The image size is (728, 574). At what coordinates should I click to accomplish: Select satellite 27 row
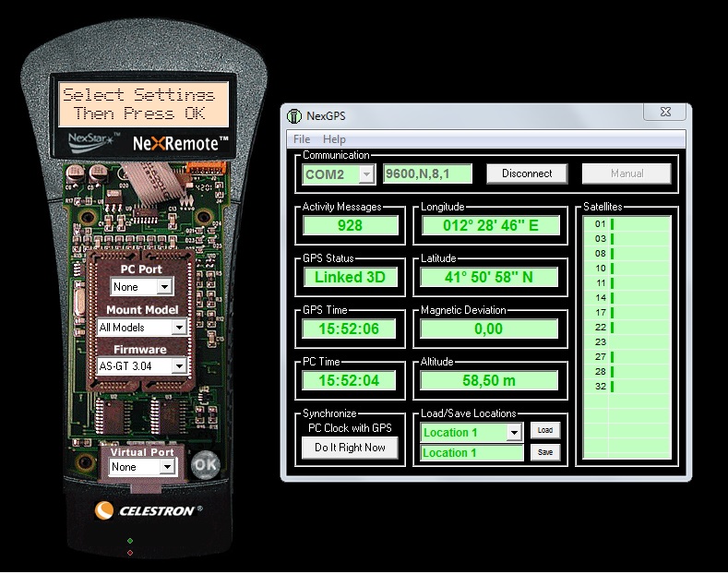point(627,356)
